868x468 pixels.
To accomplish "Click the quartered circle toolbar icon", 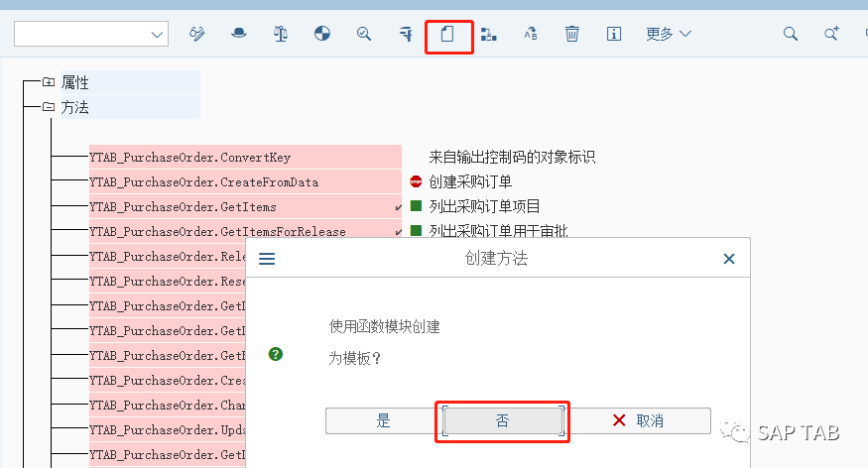I will click(x=322, y=34).
